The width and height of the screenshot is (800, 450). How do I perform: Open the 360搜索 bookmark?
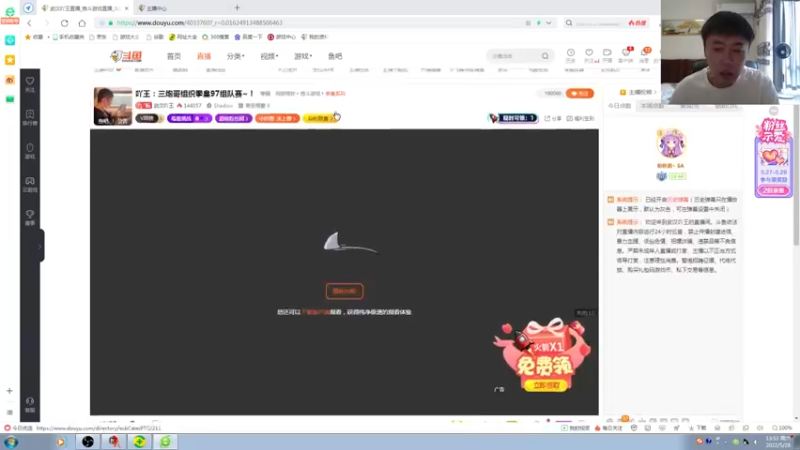216,37
